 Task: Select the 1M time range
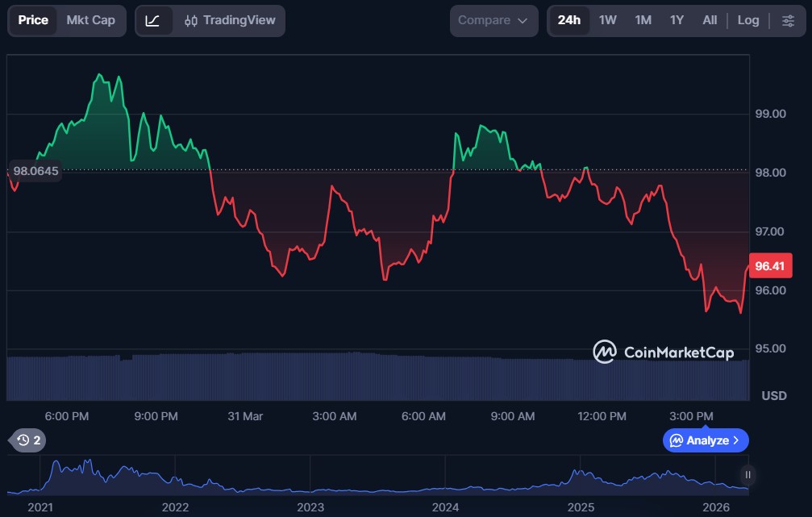coord(643,20)
